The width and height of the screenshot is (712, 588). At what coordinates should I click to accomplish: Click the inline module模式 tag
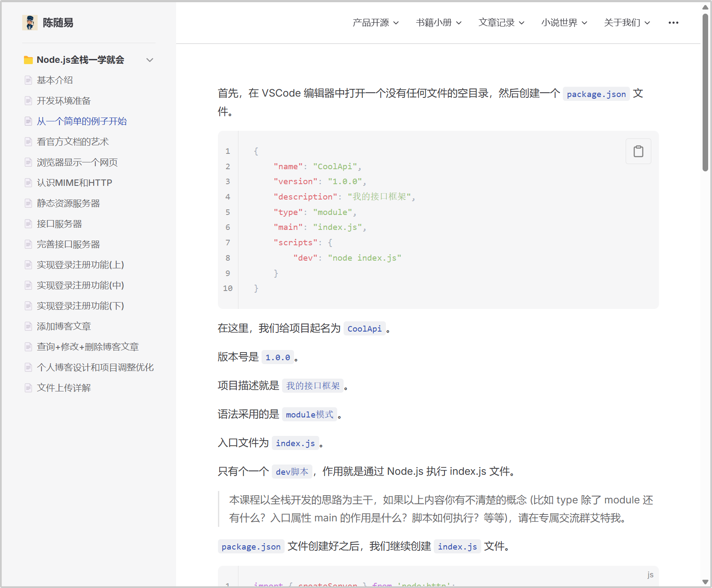tap(309, 415)
